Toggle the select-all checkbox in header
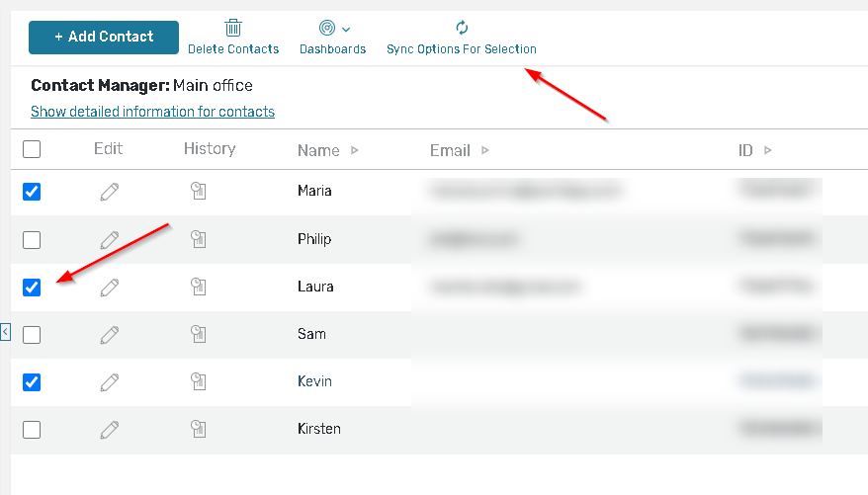 [x=32, y=149]
